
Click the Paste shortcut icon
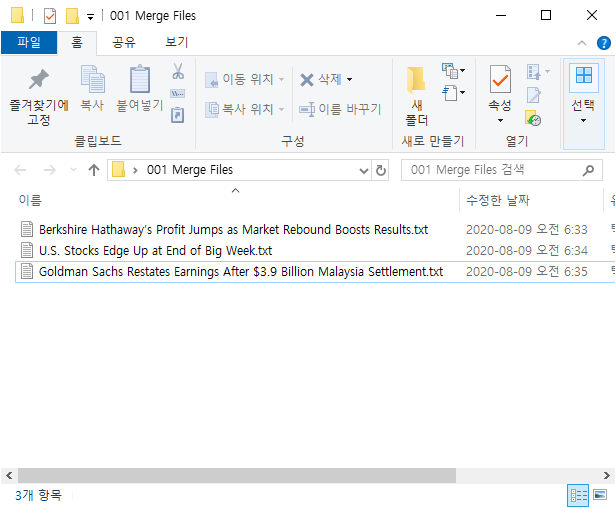coord(178,115)
